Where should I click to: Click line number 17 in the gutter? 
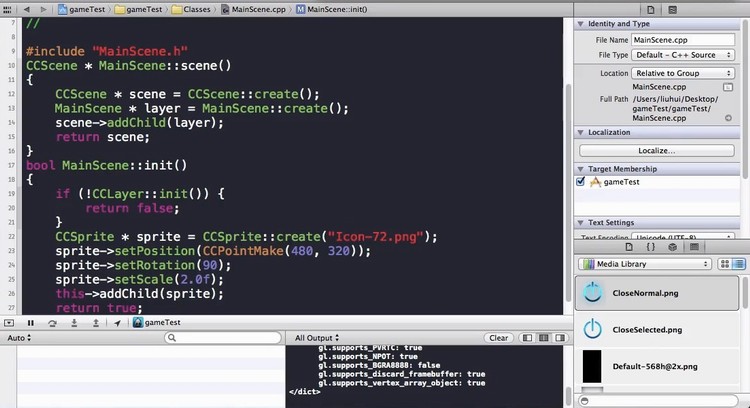11,165
